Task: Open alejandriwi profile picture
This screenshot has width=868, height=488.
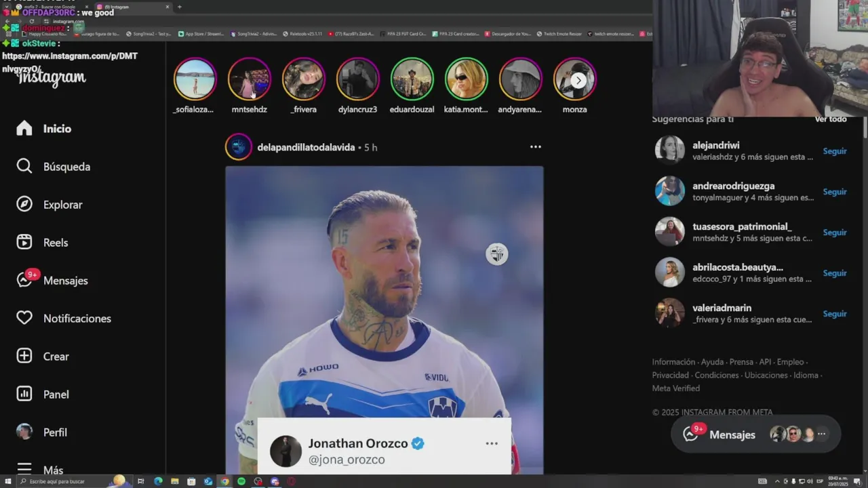Action: pos(669,150)
